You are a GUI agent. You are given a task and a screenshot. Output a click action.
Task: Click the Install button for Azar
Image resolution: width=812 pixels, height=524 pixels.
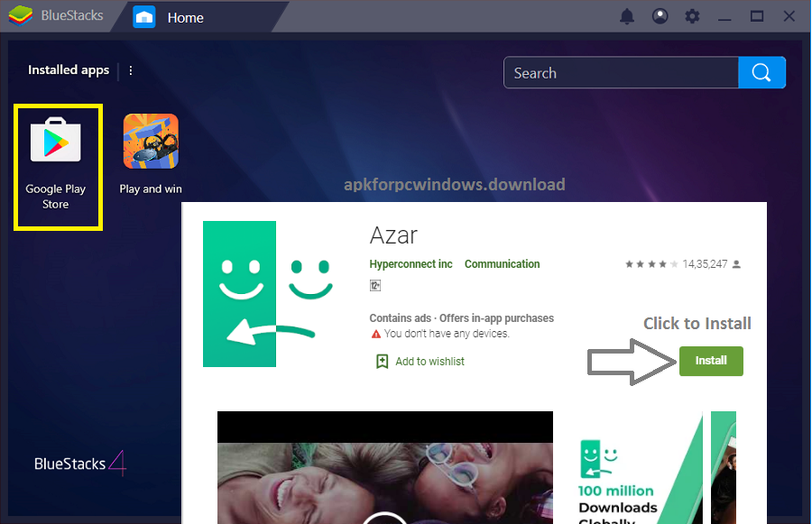tap(711, 360)
